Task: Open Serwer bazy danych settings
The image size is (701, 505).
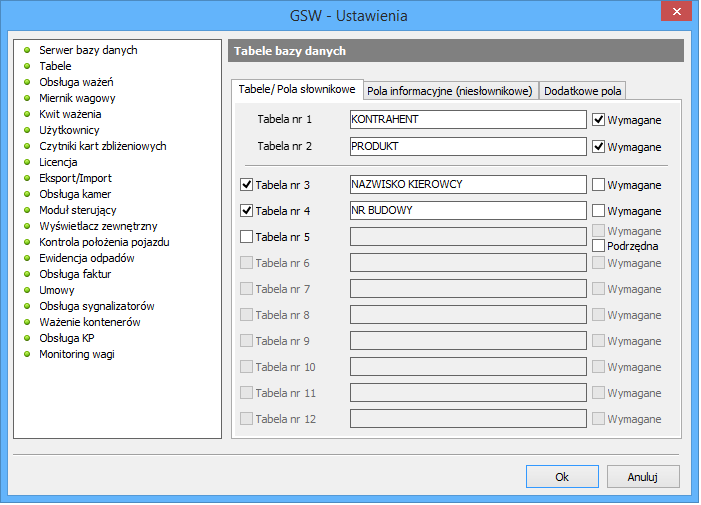Action: coord(88,50)
